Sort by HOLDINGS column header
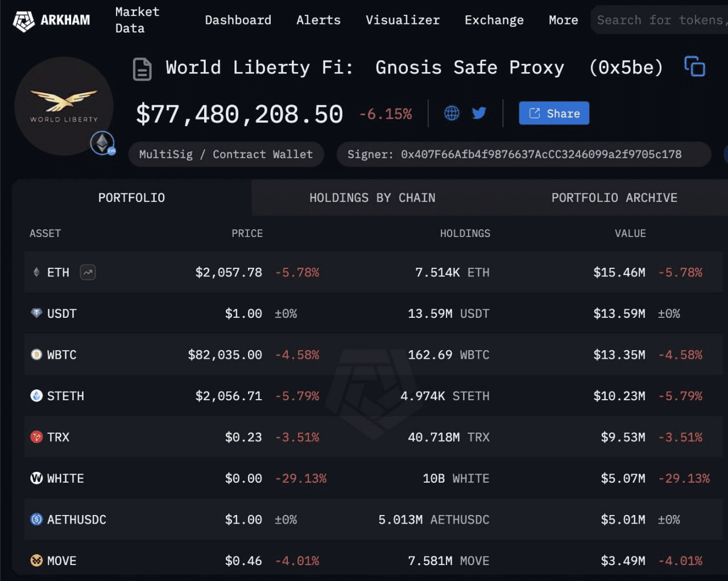The height and width of the screenshot is (581, 728). click(465, 234)
